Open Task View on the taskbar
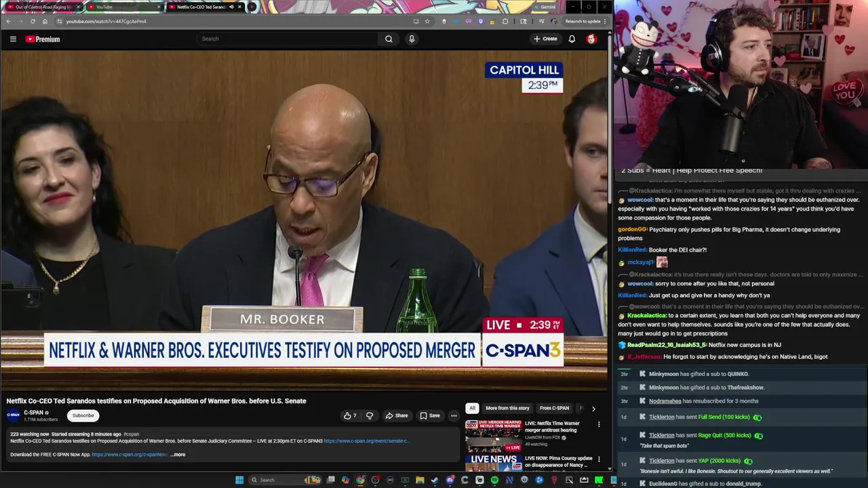 tap(330, 480)
